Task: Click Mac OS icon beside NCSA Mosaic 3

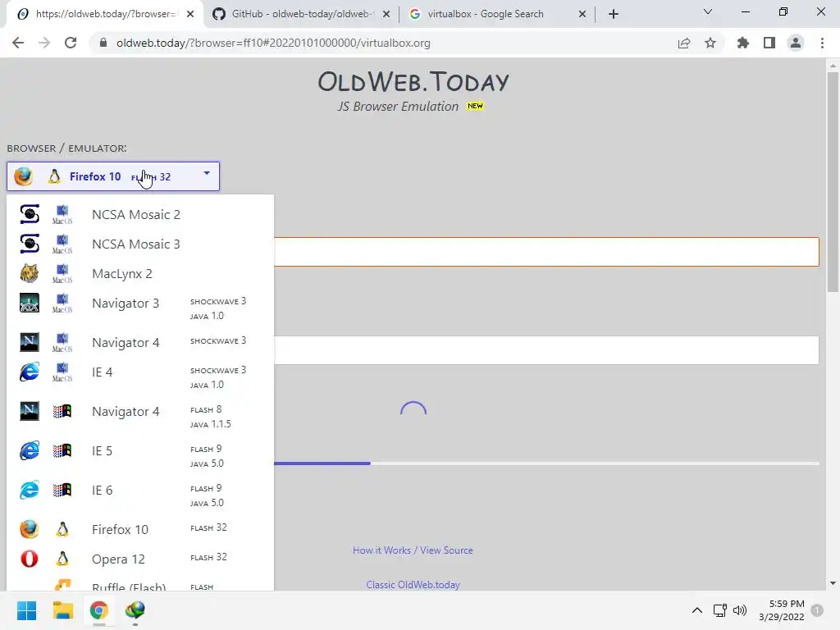Action: coord(62,244)
